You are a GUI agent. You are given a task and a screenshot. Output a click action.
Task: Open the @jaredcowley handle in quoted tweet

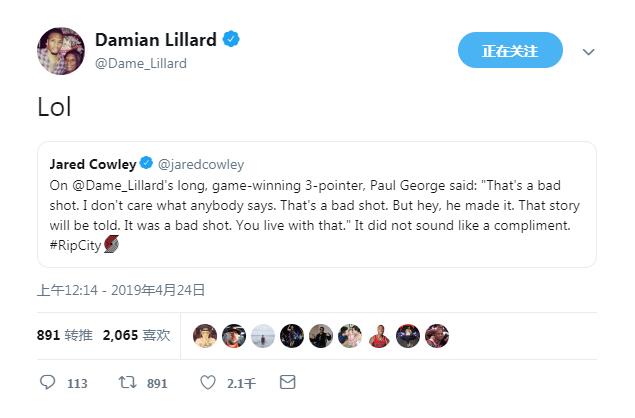coord(201,164)
